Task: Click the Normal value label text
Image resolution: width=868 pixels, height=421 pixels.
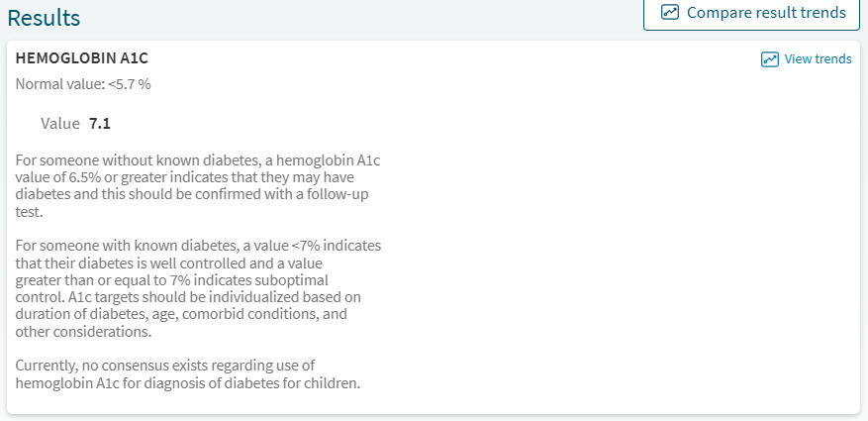Action: coord(58,84)
